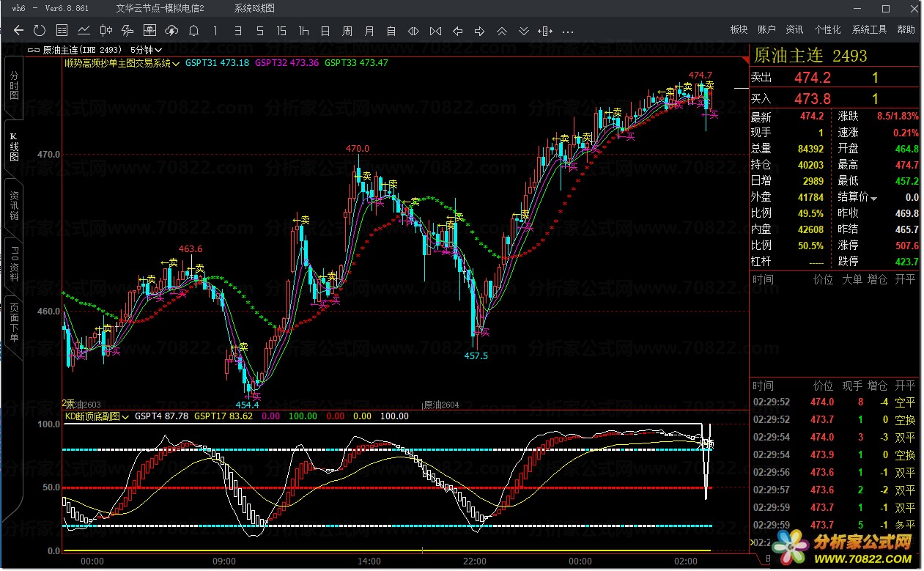Select the daily 日 period

(x=325, y=30)
